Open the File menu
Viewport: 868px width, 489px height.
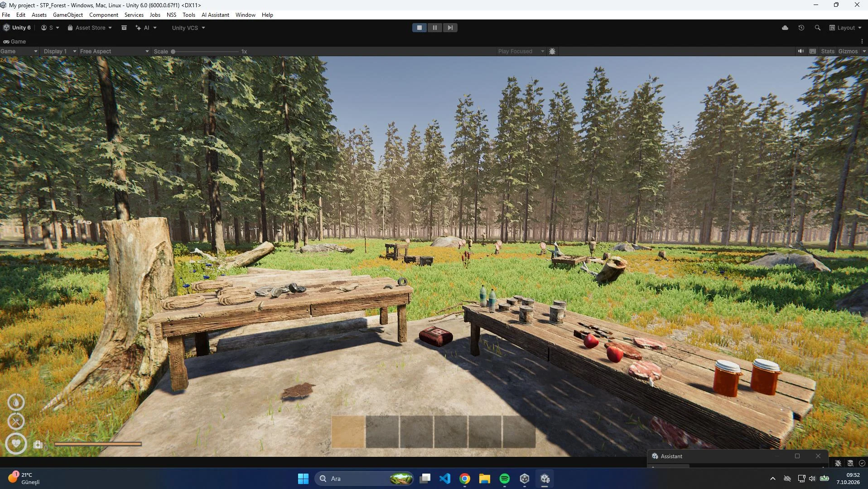[x=6, y=15]
